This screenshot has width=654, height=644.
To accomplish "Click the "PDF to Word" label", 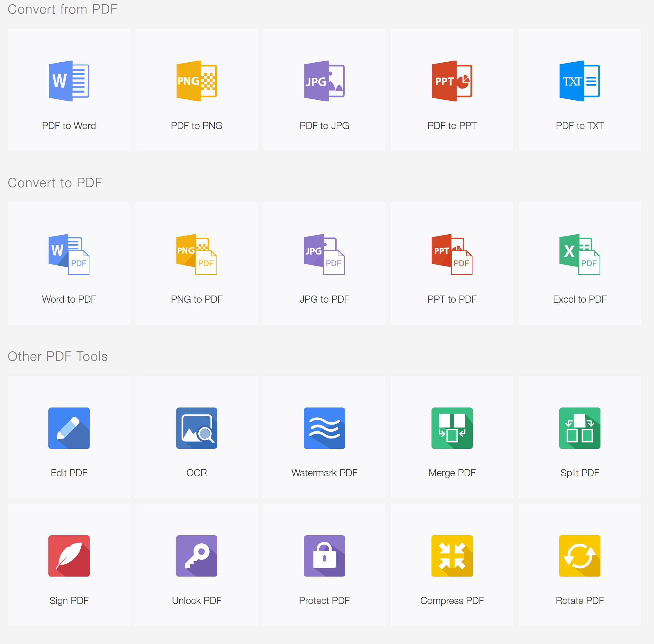I will (x=69, y=126).
